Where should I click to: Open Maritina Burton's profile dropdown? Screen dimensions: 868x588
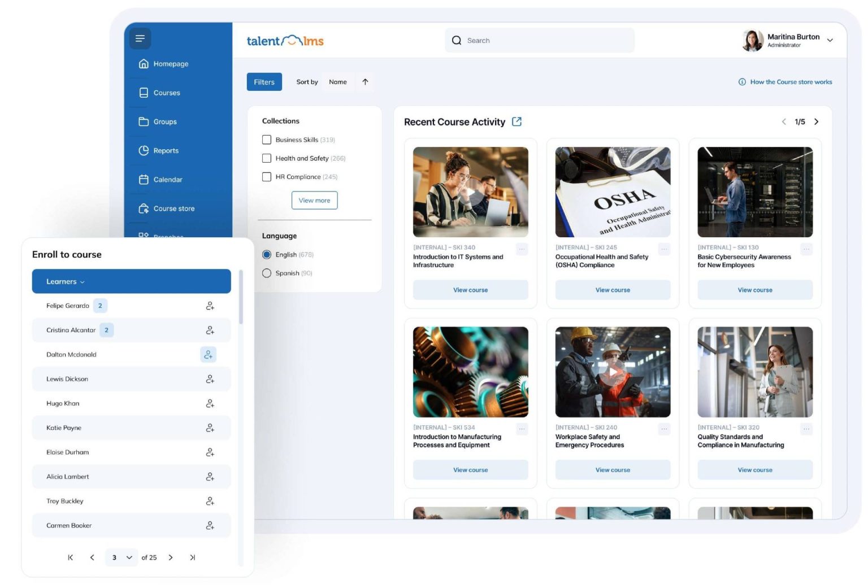coord(830,40)
